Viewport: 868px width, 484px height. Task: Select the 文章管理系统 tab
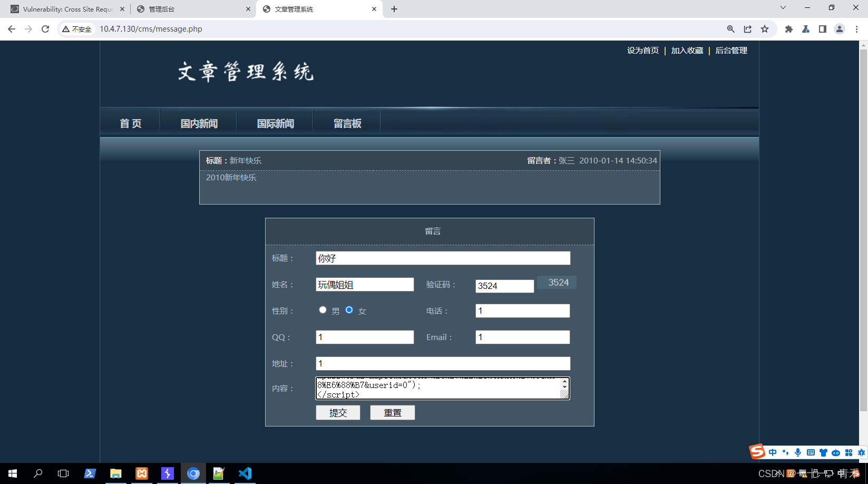[x=319, y=9]
